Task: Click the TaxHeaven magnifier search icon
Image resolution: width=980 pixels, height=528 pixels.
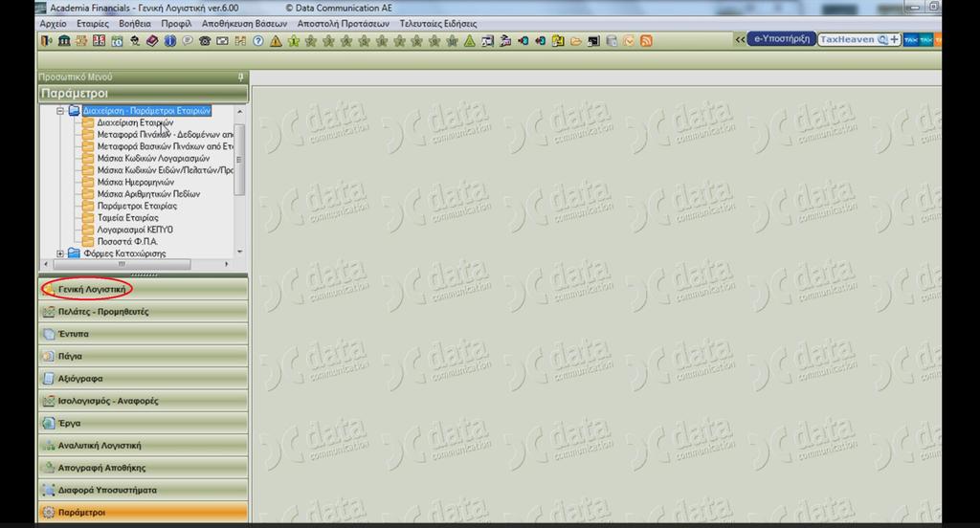Action: (882, 39)
